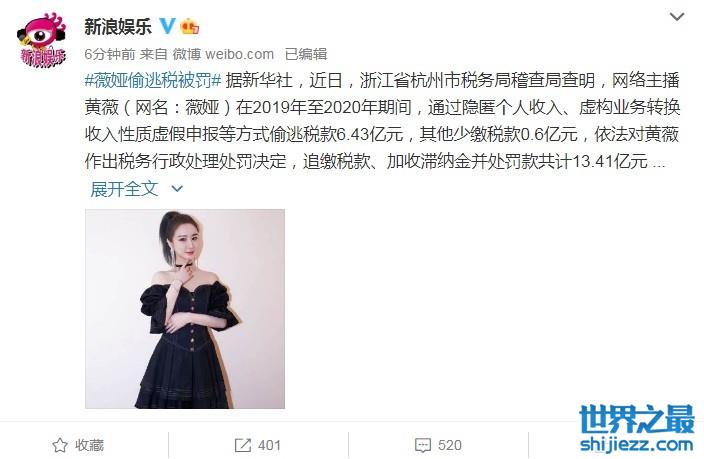View the 已编辑 edit history

[x=306, y=54]
